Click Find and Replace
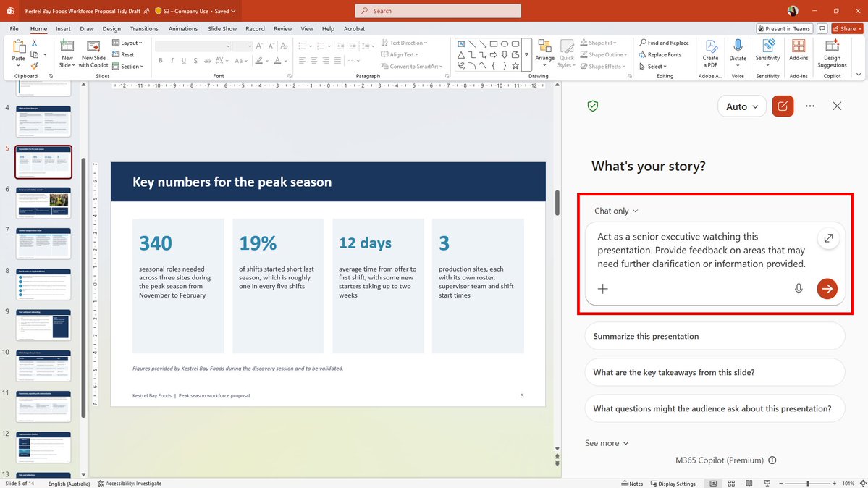 pyautogui.click(x=664, y=43)
